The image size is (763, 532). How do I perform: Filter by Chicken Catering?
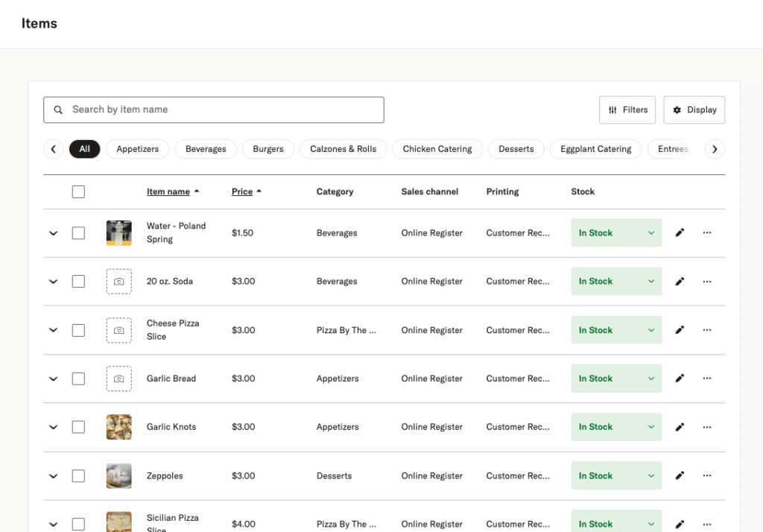437,149
